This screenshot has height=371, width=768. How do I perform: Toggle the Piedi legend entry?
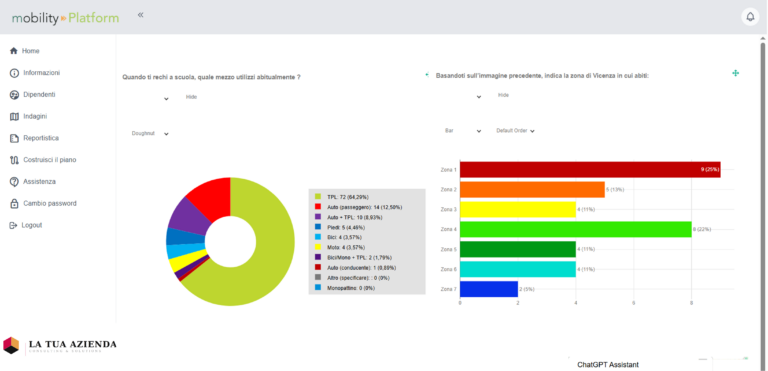[x=340, y=227]
